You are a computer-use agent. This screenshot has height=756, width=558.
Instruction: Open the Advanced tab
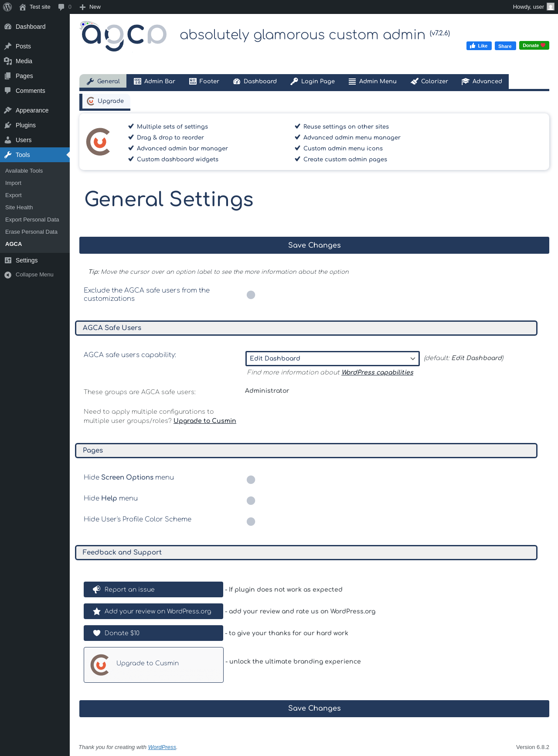482,82
